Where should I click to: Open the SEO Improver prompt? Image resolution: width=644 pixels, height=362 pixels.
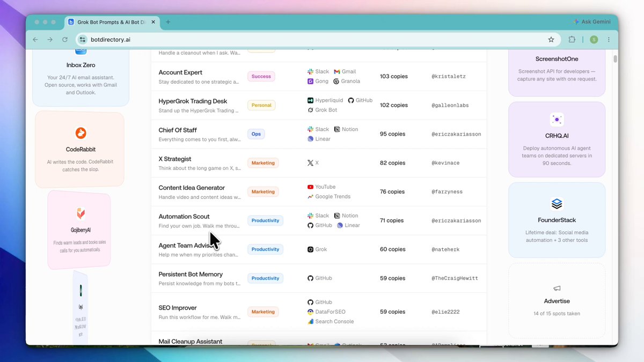178,308
